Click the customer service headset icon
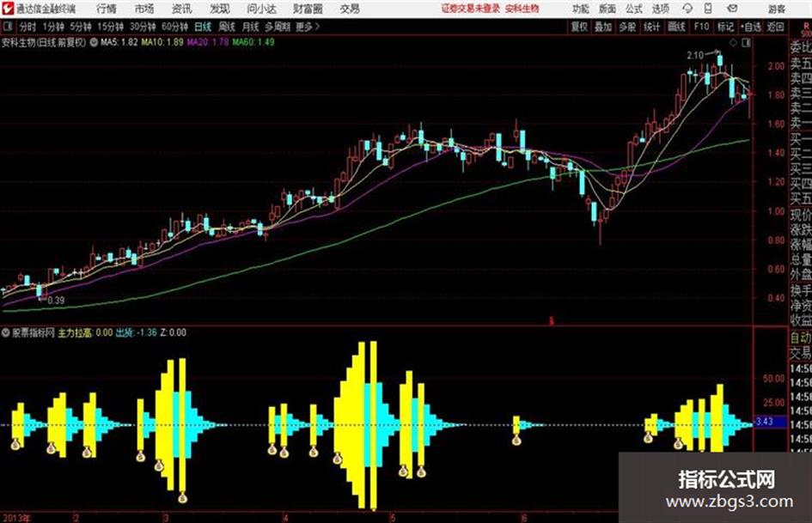The height and width of the screenshot is (523, 812). [687, 9]
